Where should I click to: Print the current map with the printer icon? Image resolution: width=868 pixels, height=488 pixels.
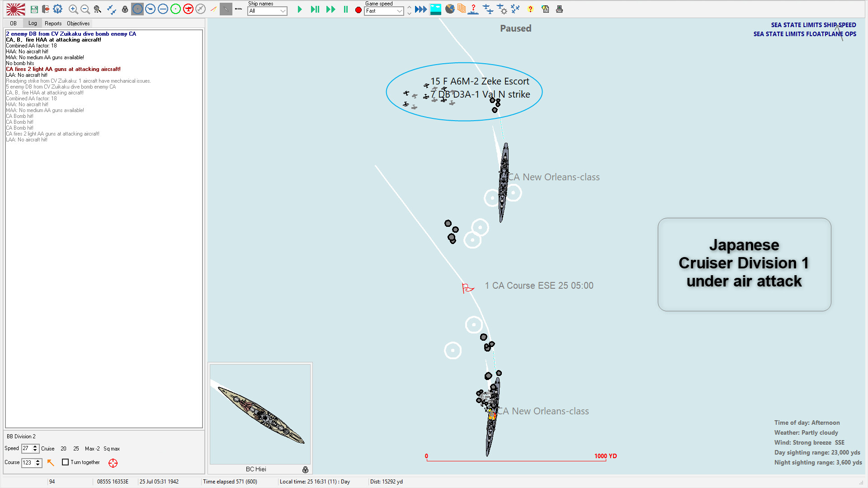(x=558, y=9)
